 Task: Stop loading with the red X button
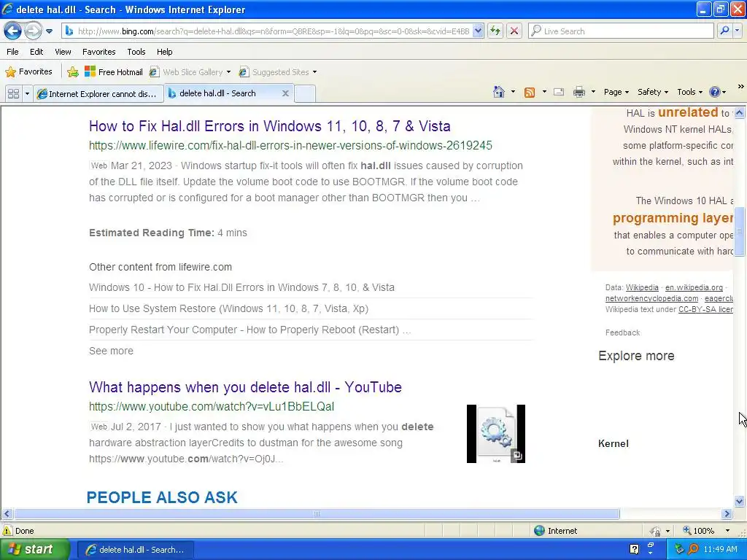tap(514, 31)
